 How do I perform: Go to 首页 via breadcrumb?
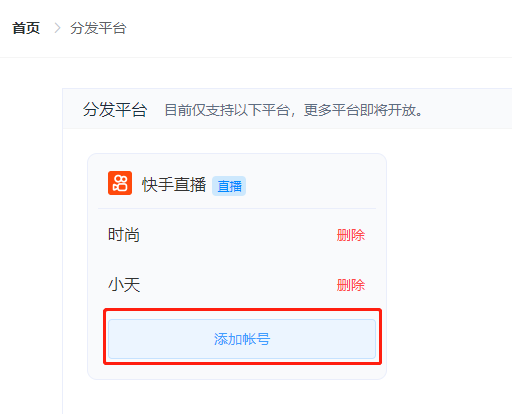click(x=26, y=28)
